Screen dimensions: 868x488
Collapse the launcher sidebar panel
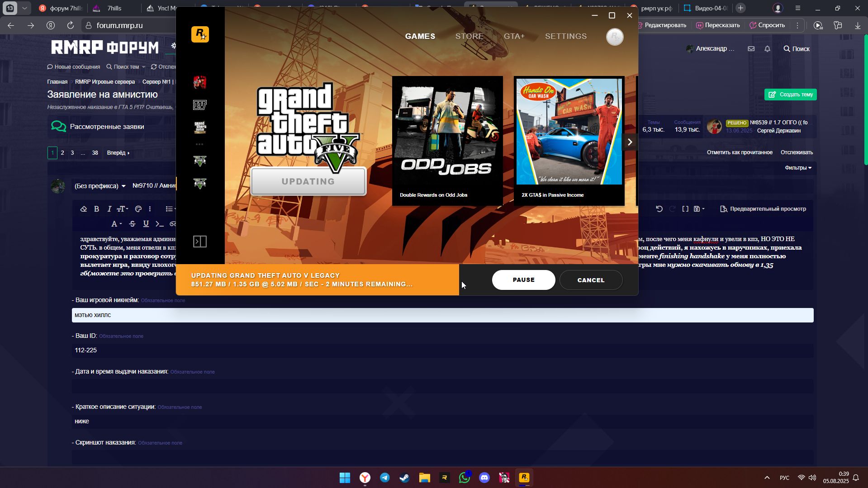[200, 242]
